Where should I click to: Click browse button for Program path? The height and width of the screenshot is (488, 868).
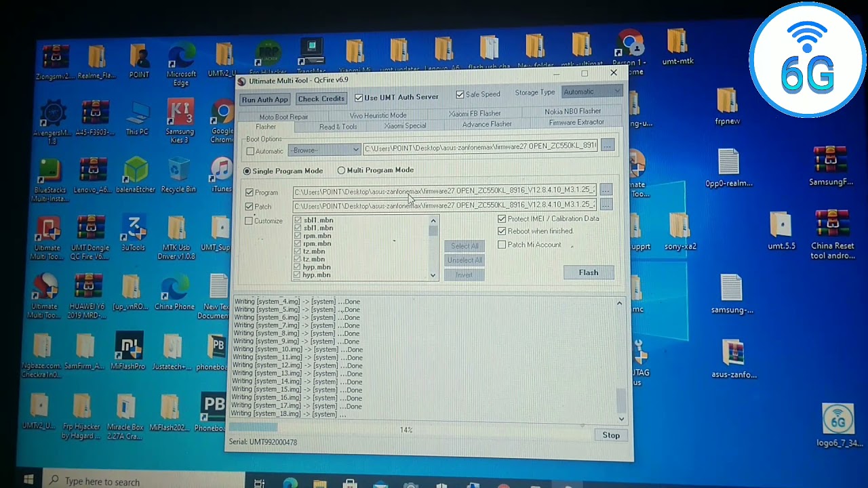tap(606, 190)
